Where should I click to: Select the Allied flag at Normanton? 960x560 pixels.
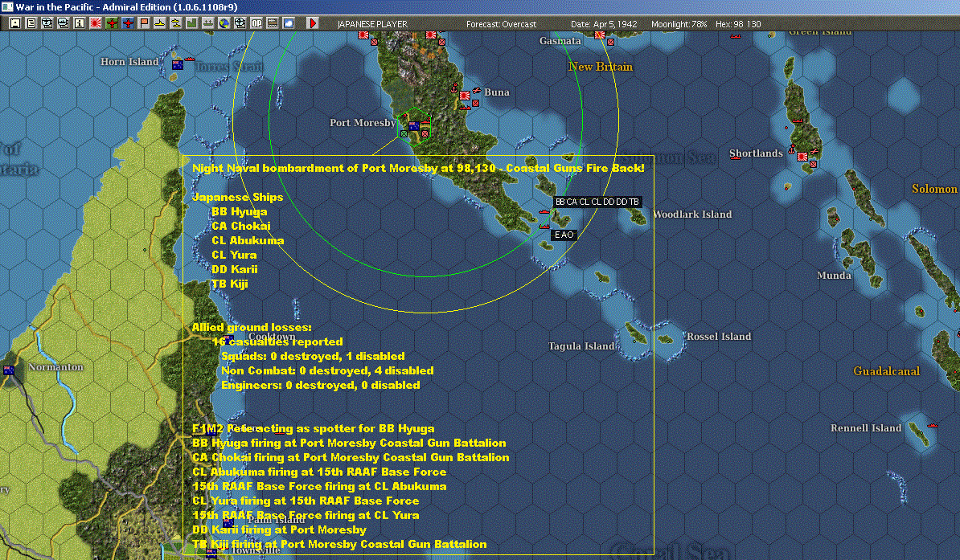9,370
